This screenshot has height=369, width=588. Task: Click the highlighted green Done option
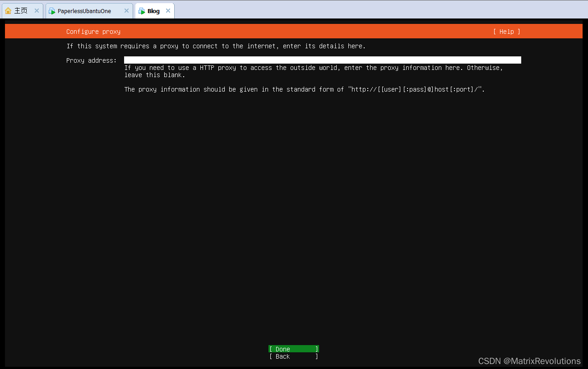293,349
